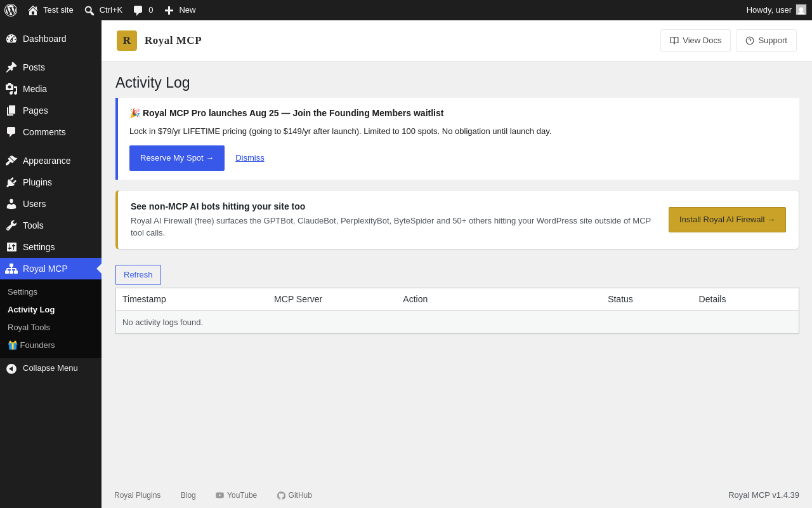Open the Test site home icon
The width and height of the screenshot is (812, 508).
point(33,10)
